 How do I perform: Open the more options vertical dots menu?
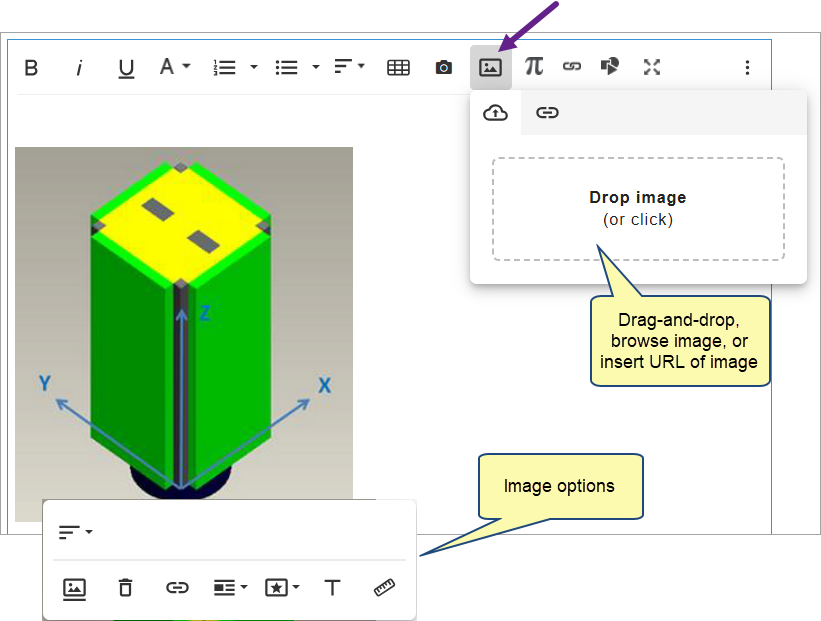coord(747,67)
